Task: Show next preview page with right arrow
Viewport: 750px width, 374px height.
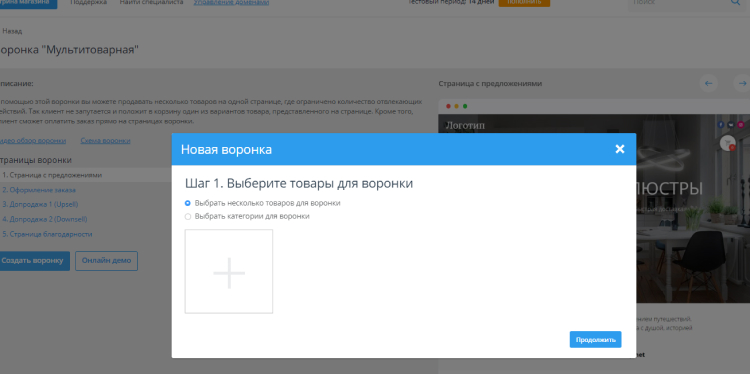Action: (742, 83)
